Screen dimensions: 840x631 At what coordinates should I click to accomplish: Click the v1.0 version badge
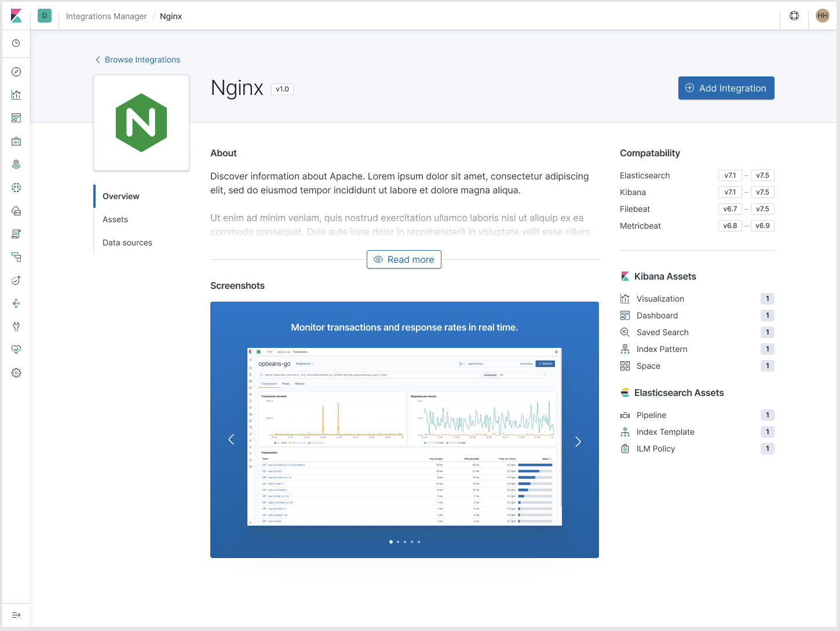tap(283, 89)
